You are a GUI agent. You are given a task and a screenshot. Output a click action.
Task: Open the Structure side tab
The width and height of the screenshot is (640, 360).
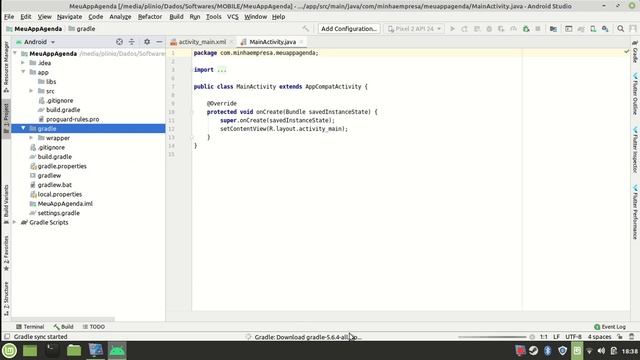click(x=6, y=298)
